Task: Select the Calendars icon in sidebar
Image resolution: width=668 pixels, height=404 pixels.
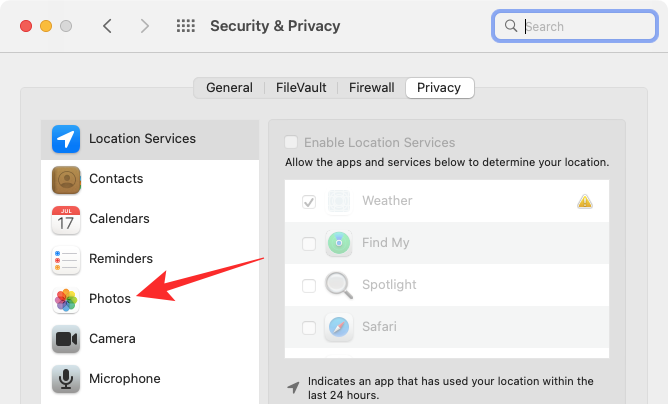Action: [x=67, y=219]
